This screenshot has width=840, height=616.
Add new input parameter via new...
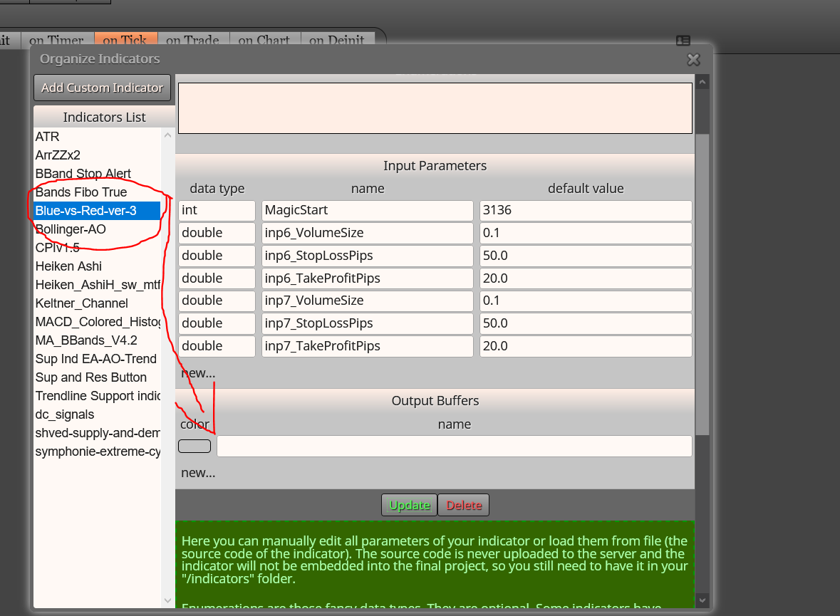tap(198, 373)
